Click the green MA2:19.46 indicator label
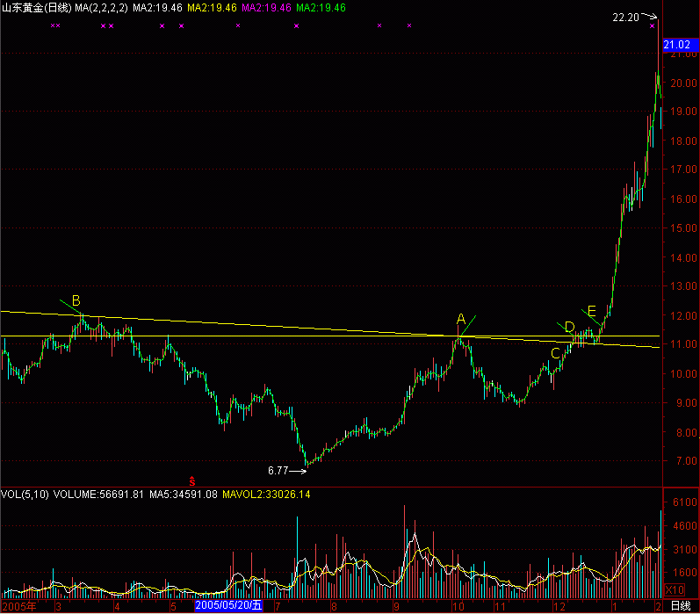The image size is (700, 614). point(321,7)
